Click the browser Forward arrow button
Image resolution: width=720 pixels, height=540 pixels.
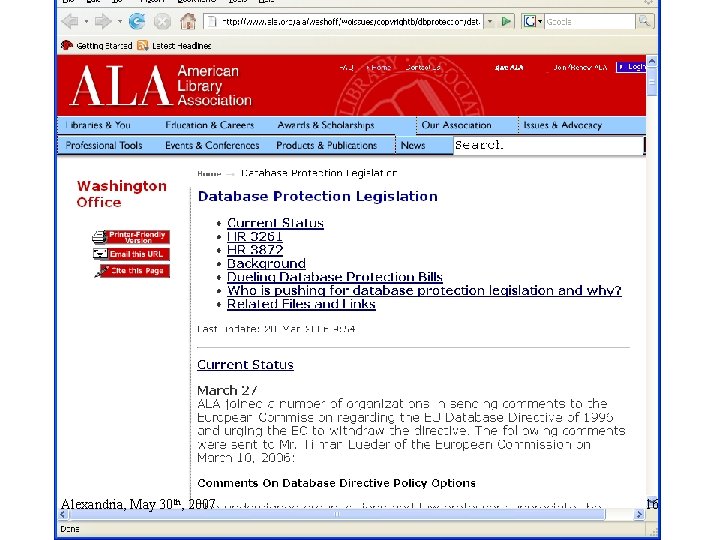point(102,21)
